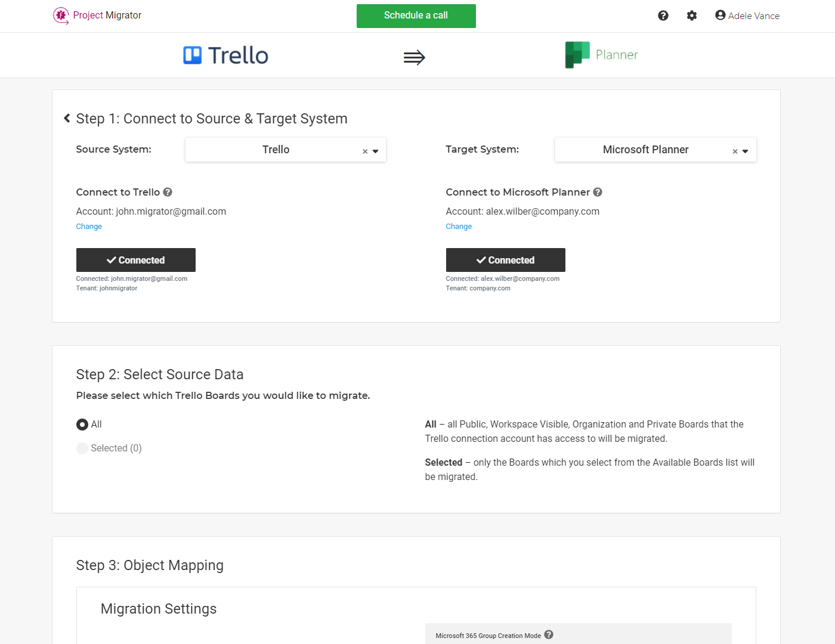This screenshot has height=644, width=835.
Task: Select the Selected (0) radio button
Action: [x=82, y=448]
